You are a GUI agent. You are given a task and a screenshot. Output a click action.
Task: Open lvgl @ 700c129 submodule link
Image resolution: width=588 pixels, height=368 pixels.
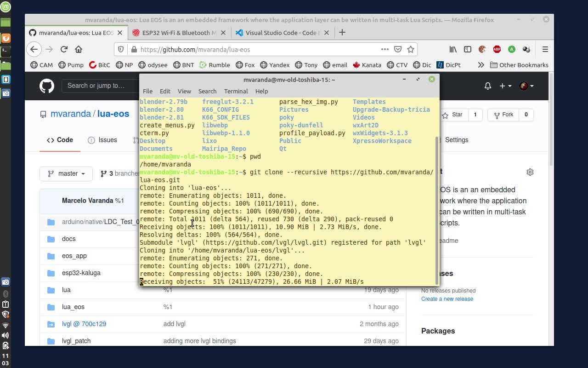pos(84,324)
